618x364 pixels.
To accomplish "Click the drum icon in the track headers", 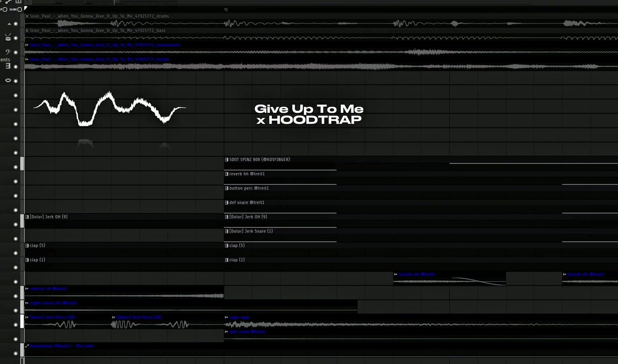I will pos(8,37).
